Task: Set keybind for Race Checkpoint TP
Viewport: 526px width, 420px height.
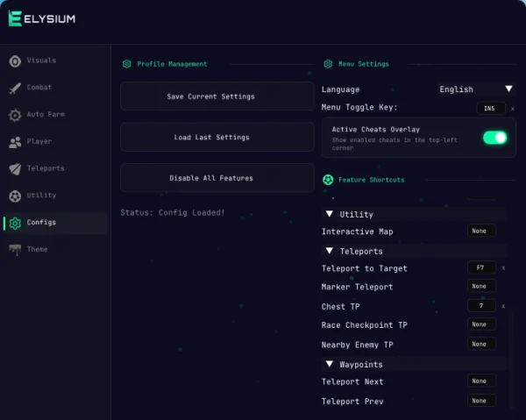Action: [481, 324]
